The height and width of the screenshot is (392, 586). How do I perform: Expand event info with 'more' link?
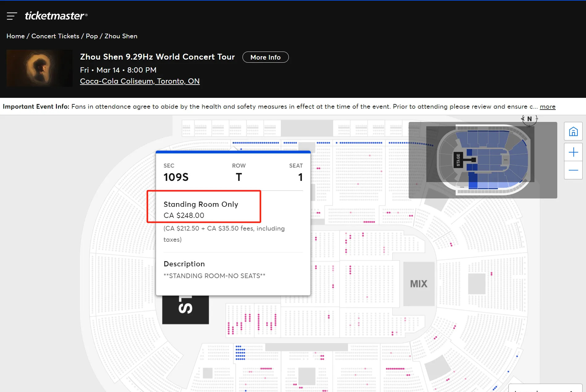coord(547,106)
